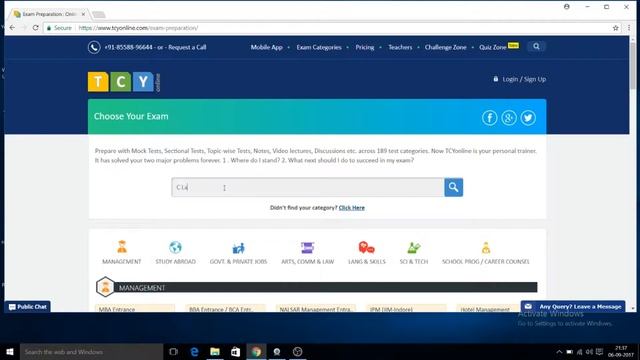Viewport: 640px width, 360px height.
Task: Open Windows Store from taskbar
Action: [236, 351]
